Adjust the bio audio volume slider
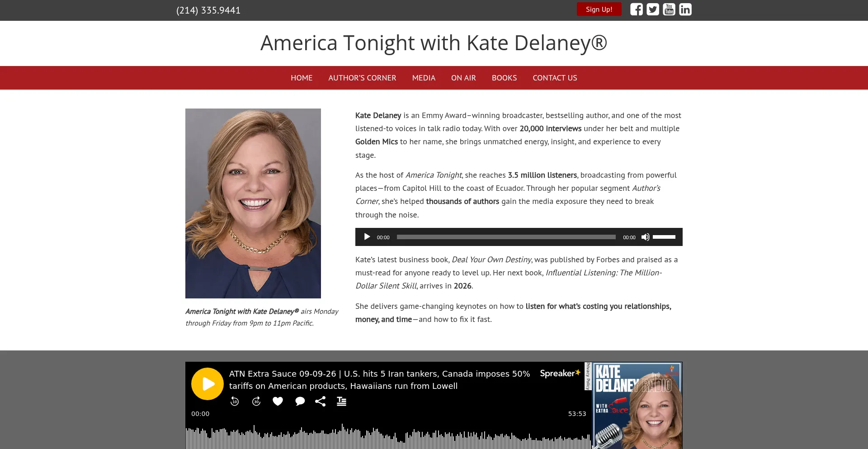Viewport: 868px width, 449px height. 664,237
